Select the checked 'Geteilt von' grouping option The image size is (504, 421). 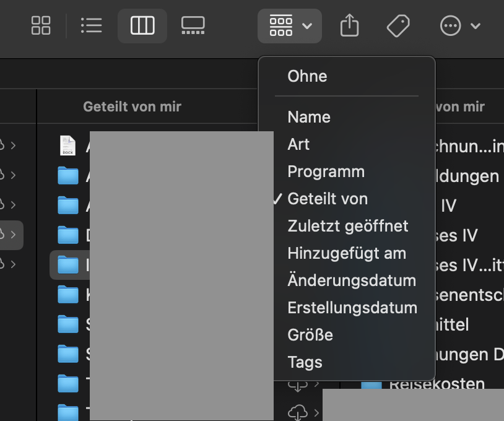(x=328, y=199)
